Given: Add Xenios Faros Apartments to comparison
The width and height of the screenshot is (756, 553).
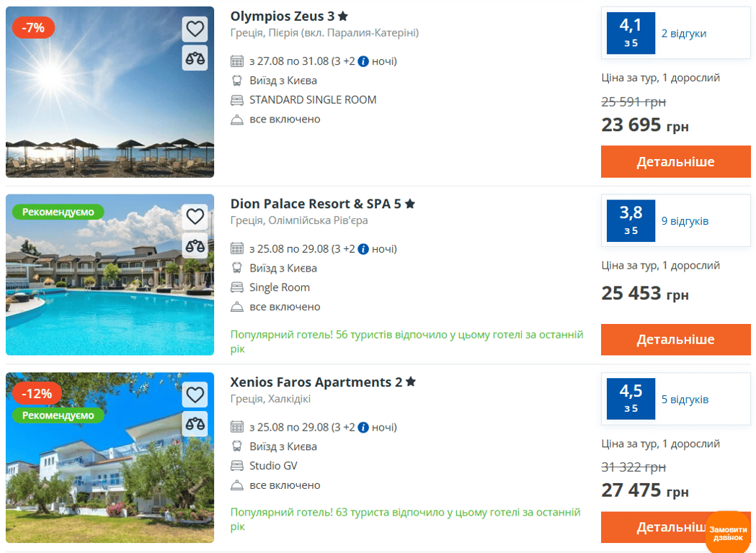Looking at the screenshot, I should coord(195,424).
